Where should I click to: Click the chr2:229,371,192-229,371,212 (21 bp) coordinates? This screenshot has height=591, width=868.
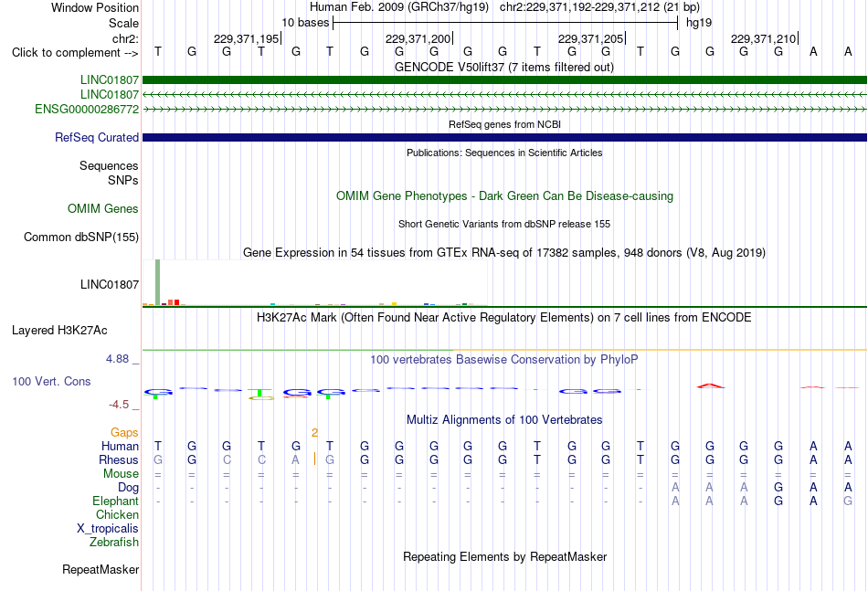pos(599,7)
